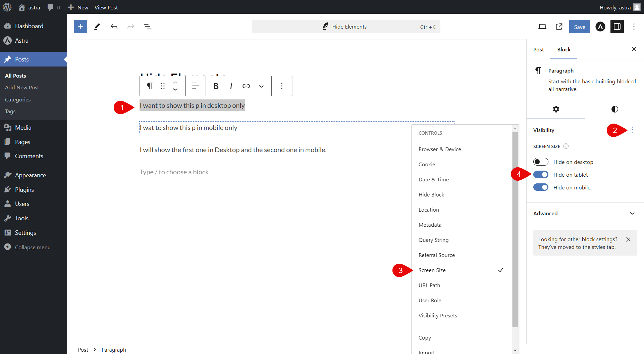Open Add New Post in sidebar
The height and width of the screenshot is (354, 644).
coord(22,87)
